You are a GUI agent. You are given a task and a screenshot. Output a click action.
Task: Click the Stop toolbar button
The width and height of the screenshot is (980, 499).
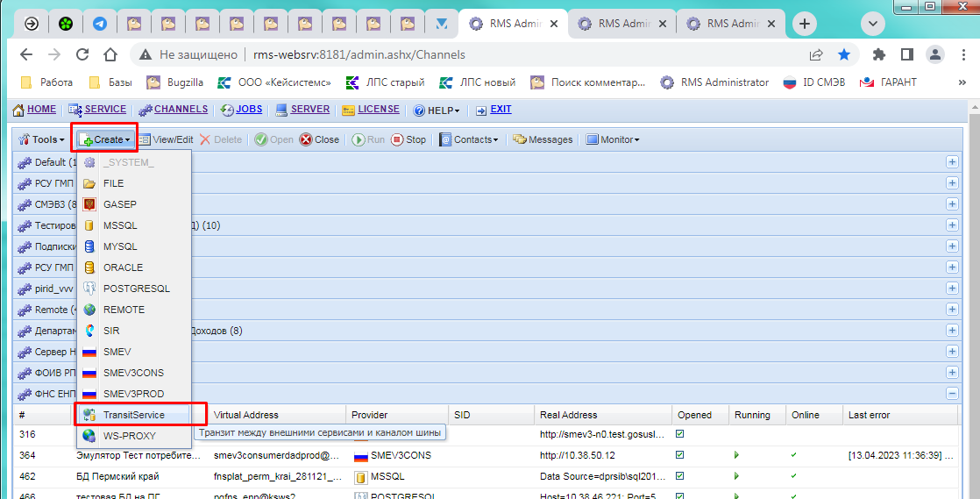[408, 139]
